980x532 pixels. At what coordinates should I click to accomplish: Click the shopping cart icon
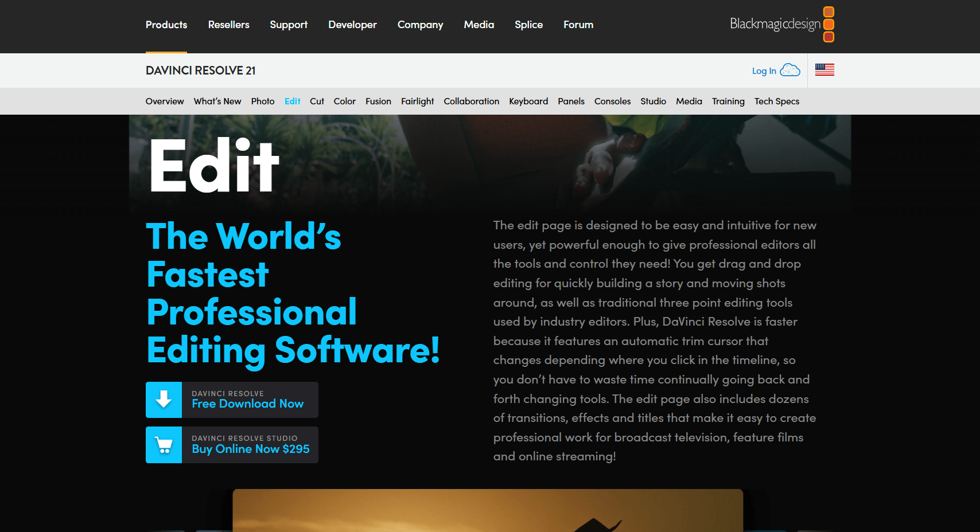point(164,445)
